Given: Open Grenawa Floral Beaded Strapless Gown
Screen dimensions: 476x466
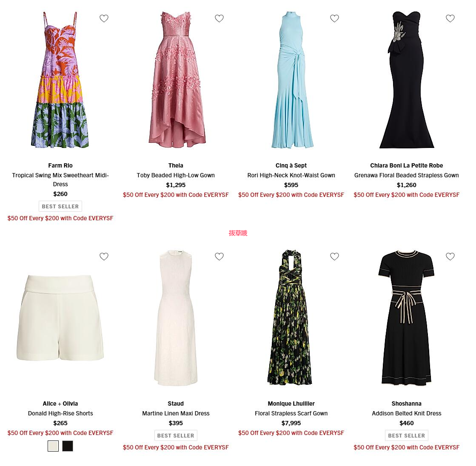Looking at the screenshot, I should coord(407,175).
